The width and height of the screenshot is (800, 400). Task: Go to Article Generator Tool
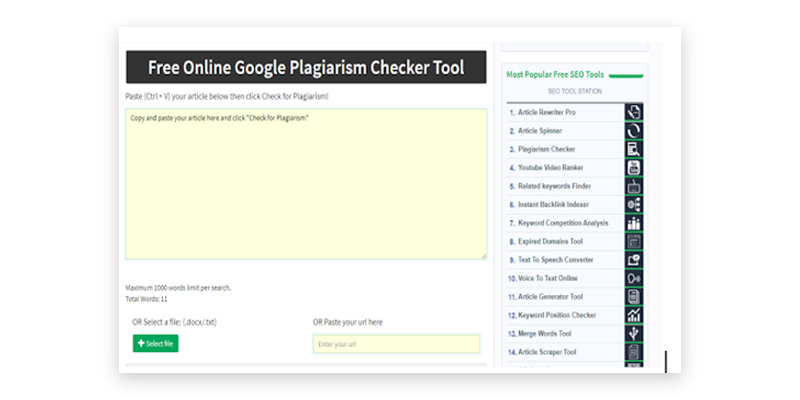[x=550, y=297]
